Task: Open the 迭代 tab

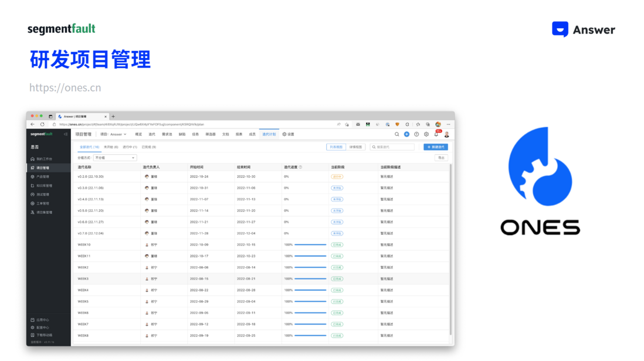Action: point(152,134)
